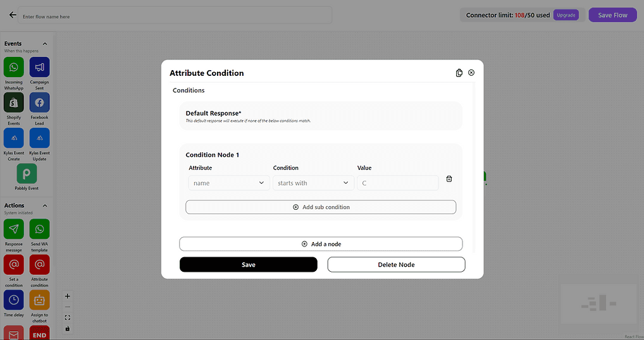Select the Pabbly Event icon

point(27,174)
